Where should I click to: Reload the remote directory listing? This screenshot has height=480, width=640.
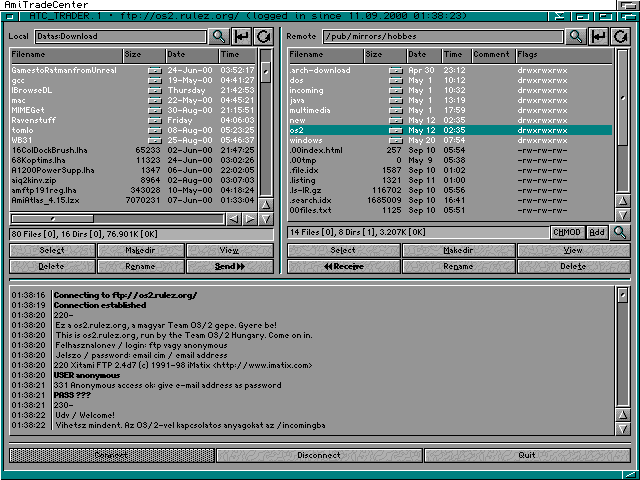[x=621, y=36]
